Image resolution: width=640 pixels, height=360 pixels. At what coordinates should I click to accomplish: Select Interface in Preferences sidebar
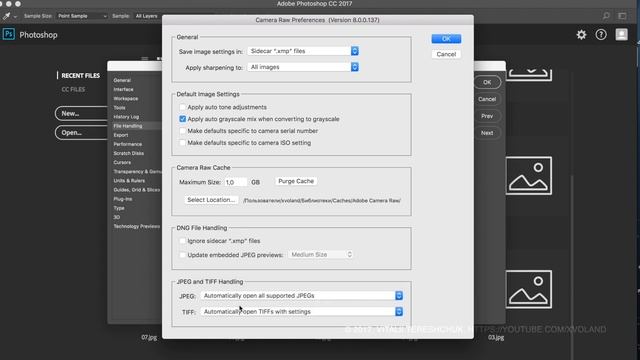tap(123, 89)
